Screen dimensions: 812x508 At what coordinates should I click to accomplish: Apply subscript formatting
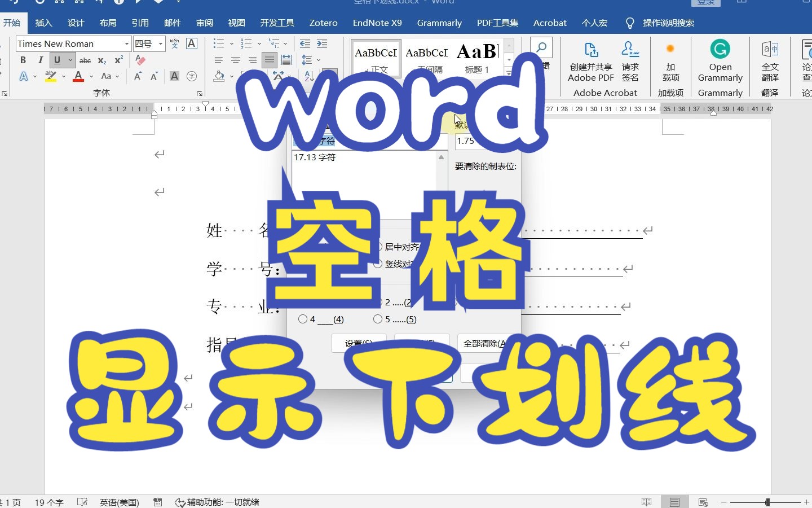(x=101, y=60)
